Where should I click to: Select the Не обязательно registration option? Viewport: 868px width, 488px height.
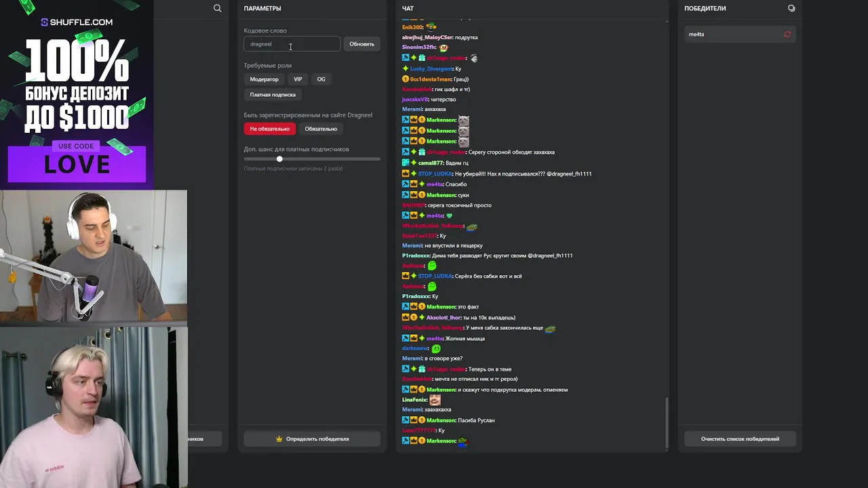tap(269, 129)
